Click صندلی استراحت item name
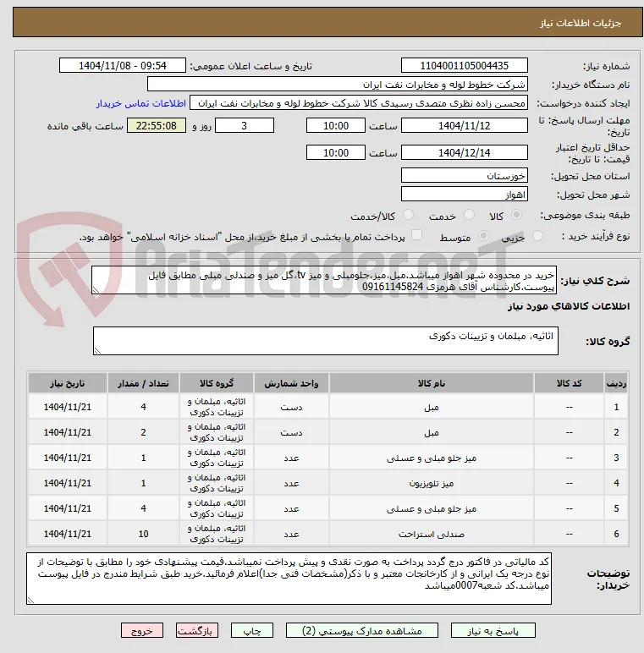644x653 pixels. [x=431, y=535]
